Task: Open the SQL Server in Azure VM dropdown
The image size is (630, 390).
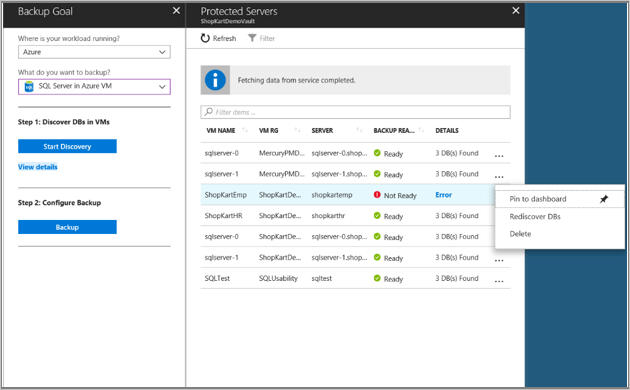Action: (94, 86)
